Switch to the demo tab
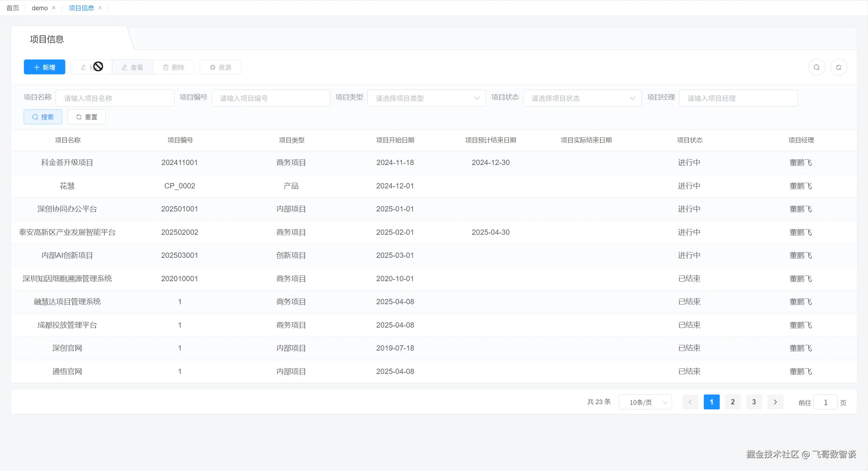This screenshot has height=471, width=868. tap(40, 8)
